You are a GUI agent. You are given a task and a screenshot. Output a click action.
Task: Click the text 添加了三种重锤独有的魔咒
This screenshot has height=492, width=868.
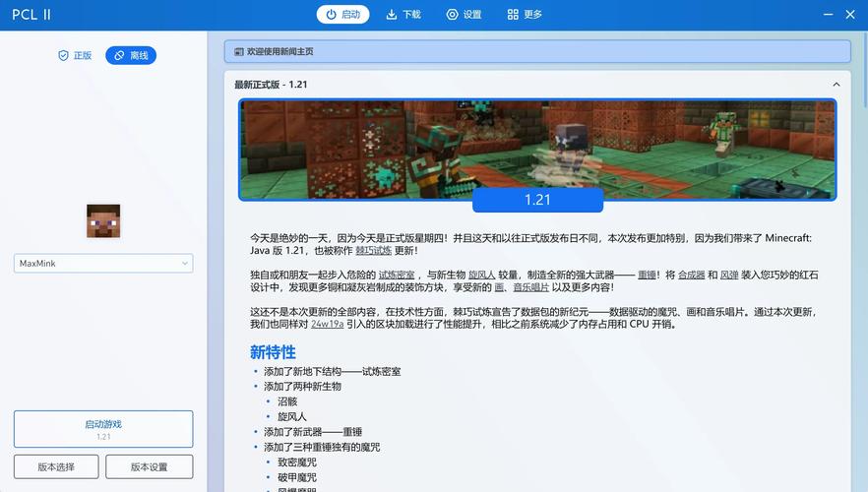click(x=322, y=447)
